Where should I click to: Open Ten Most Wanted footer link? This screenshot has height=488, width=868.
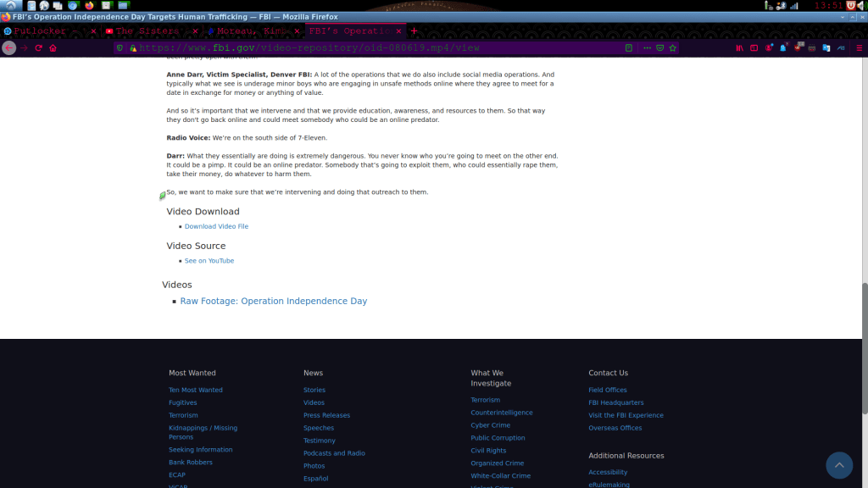pos(195,391)
